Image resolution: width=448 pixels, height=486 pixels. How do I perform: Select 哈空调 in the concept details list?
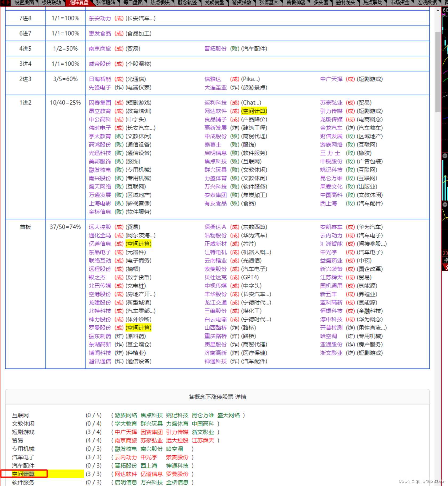coord(174,449)
